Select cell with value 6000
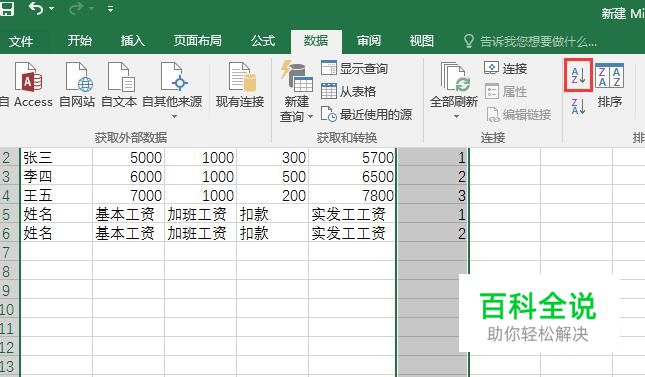645x377 pixels. [128, 177]
